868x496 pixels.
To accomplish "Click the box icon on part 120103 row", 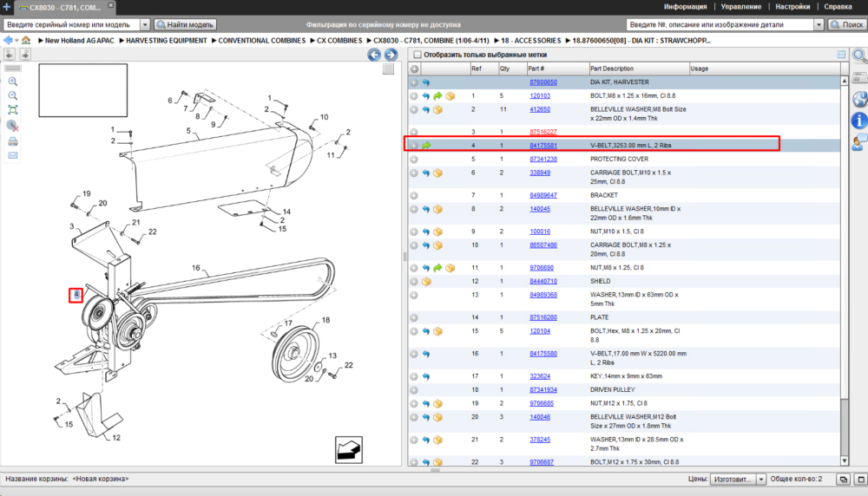I will (x=450, y=96).
